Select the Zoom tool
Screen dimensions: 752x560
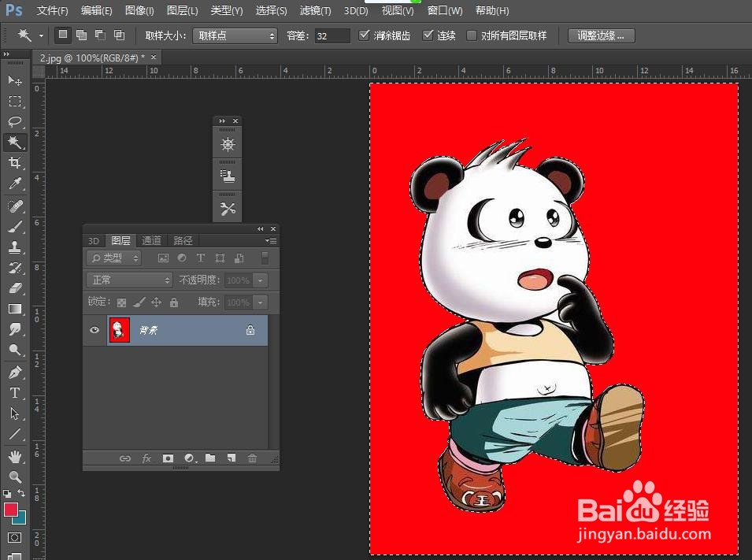point(15,477)
